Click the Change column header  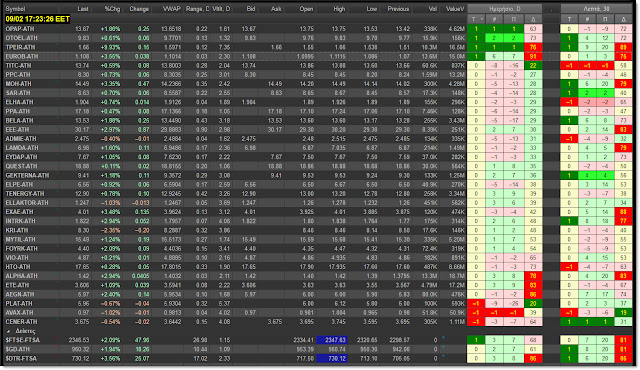(x=139, y=9)
